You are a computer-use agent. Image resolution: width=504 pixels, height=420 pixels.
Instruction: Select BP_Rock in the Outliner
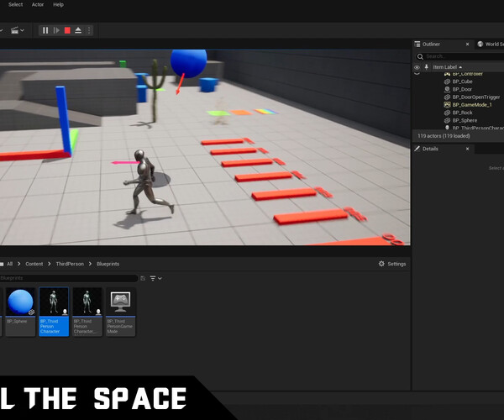(x=462, y=113)
